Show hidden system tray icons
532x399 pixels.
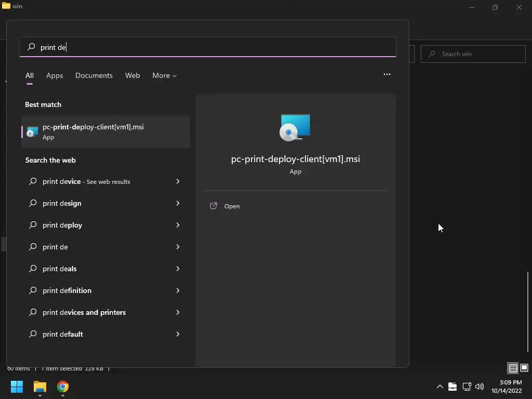tap(440, 387)
